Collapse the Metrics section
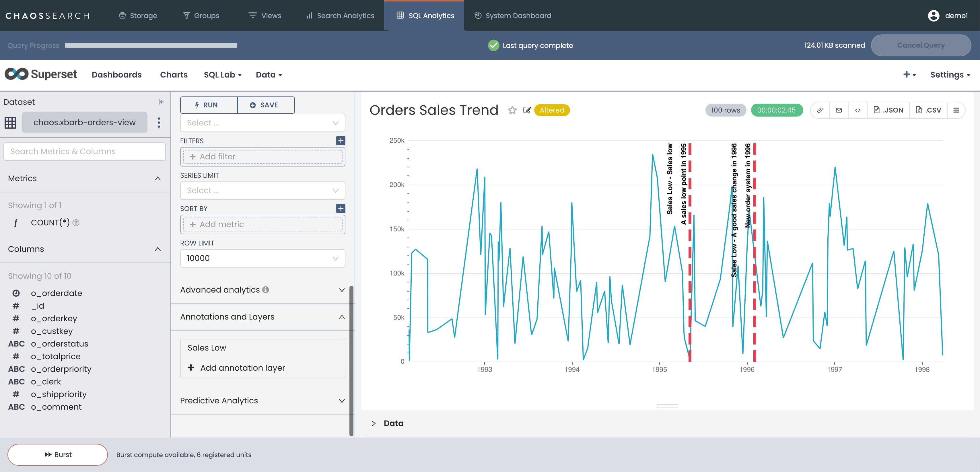The height and width of the screenshot is (472, 980). point(157,179)
